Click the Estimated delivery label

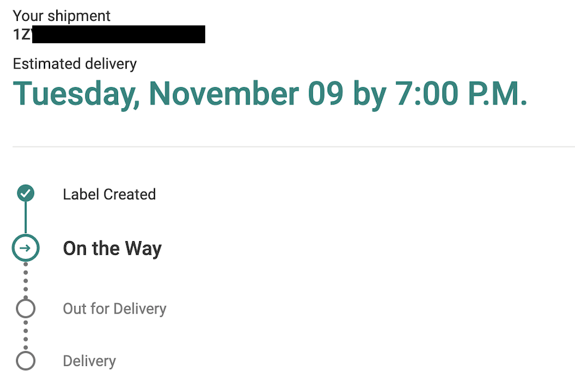pyautogui.click(x=75, y=64)
